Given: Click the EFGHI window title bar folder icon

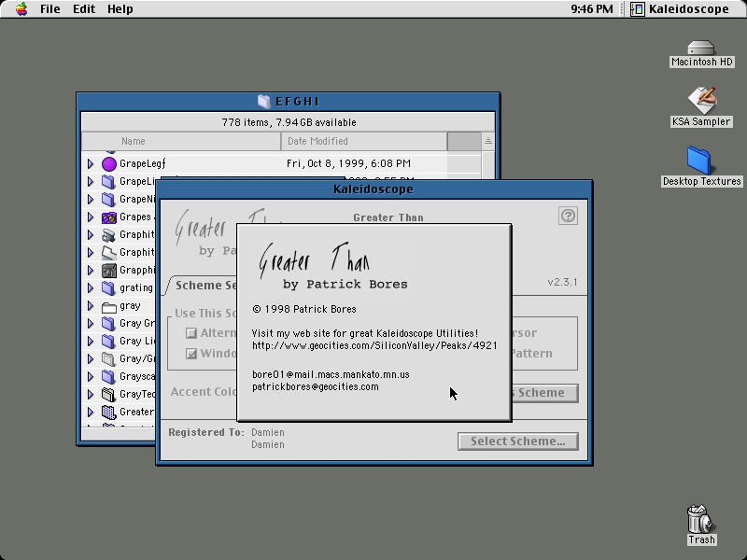Looking at the screenshot, I should [x=264, y=101].
